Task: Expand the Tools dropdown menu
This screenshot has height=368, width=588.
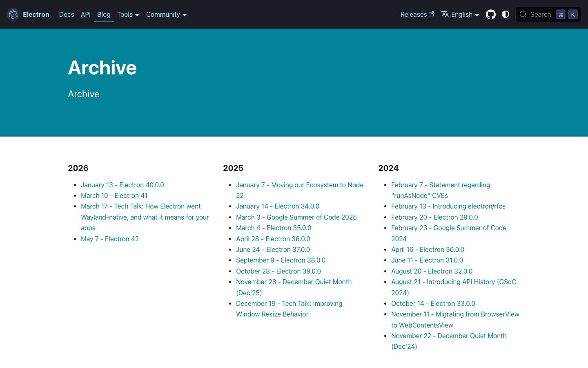Action: [128, 14]
